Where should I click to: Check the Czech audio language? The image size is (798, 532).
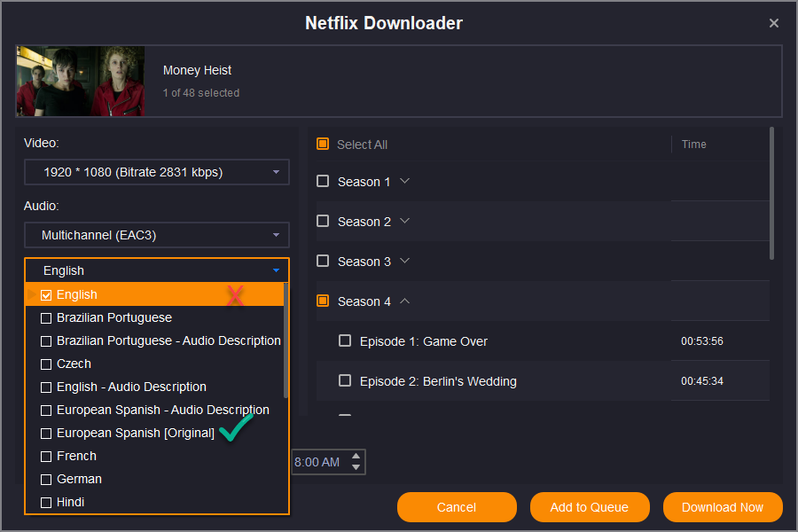46,364
